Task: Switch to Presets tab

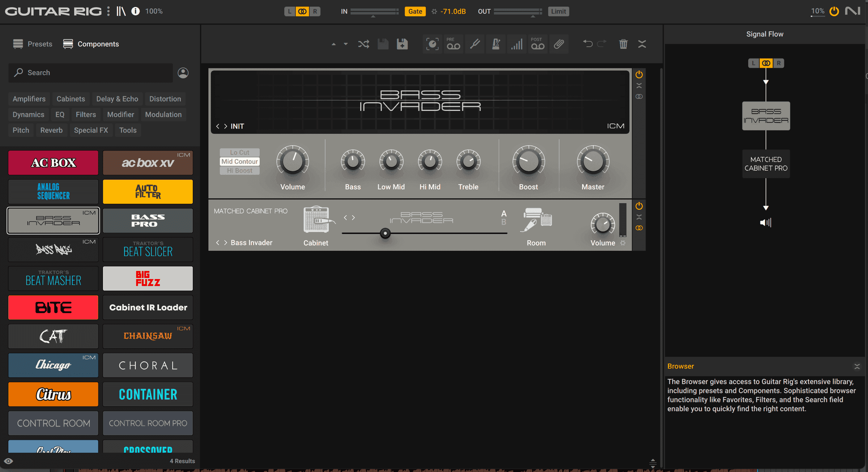Action: (33, 44)
